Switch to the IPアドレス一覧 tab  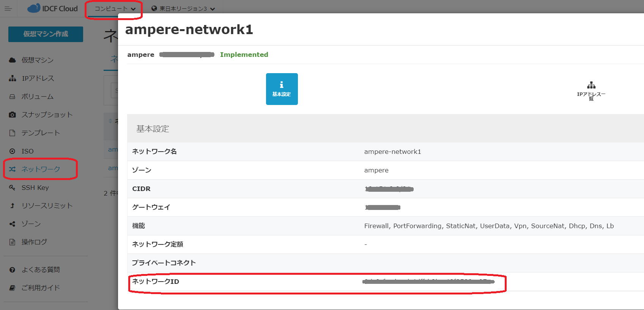[x=591, y=90]
